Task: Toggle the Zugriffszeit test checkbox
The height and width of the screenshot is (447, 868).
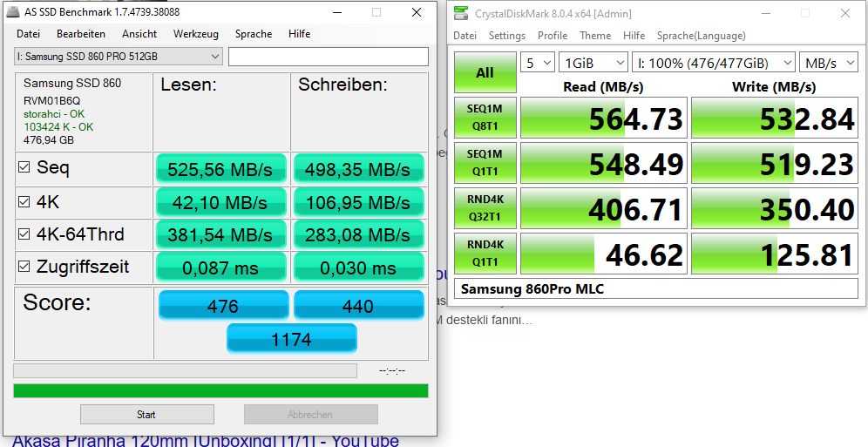Action: pyautogui.click(x=24, y=266)
